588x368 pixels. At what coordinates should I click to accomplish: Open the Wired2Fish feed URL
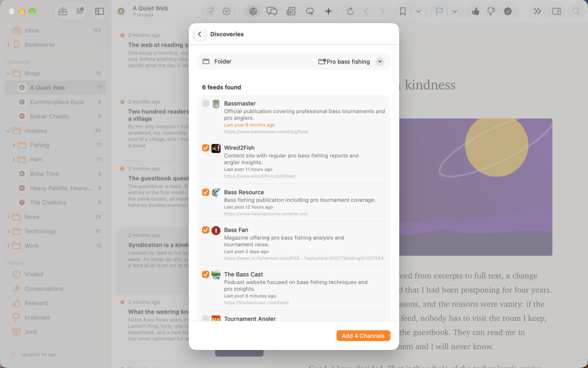click(x=259, y=176)
